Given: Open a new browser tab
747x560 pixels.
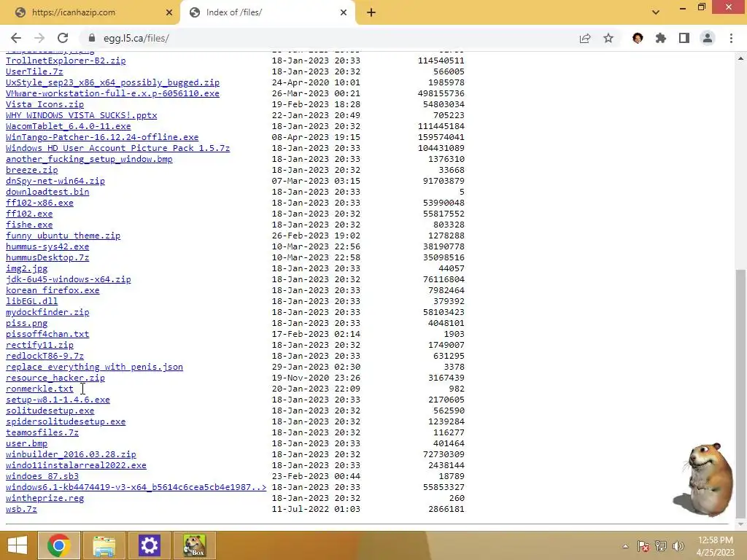Looking at the screenshot, I should coord(371,12).
